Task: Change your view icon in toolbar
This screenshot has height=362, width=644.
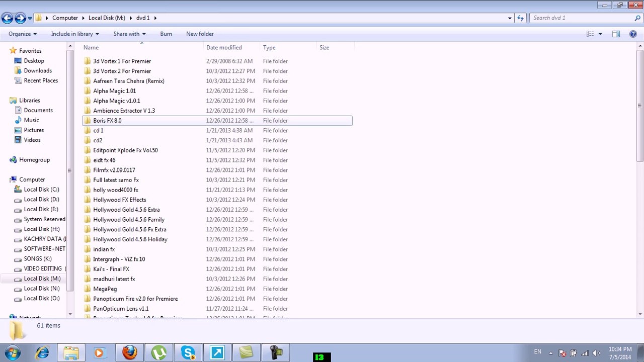Action: (x=590, y=34)
